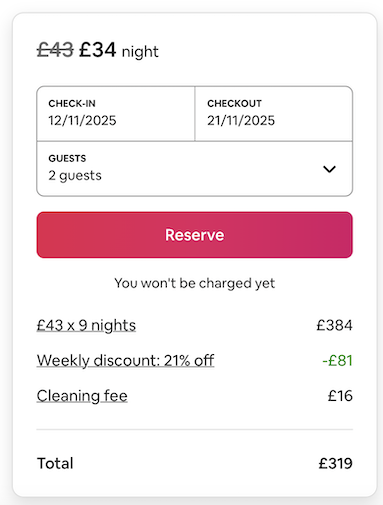Click the £16 cleaning fee amount
Viewport: 383px width, 505px height.
click(x=340, y=396)
